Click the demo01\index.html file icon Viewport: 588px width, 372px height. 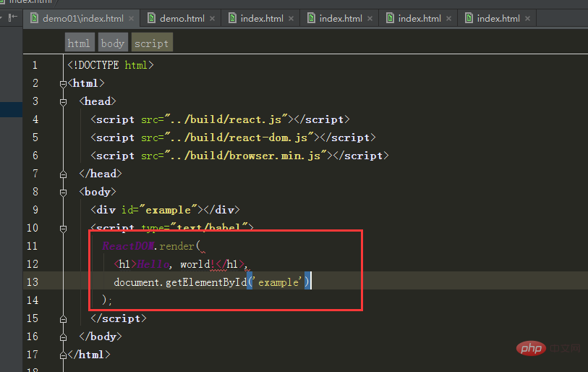(34, 18)
